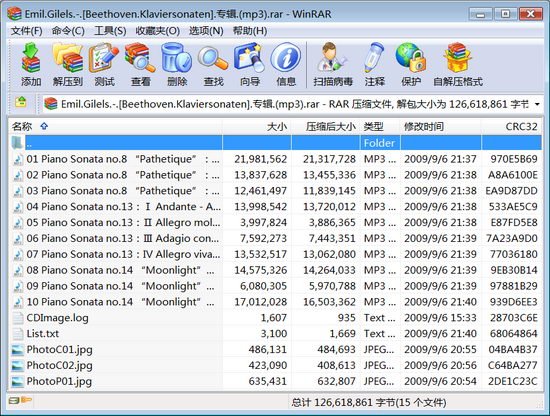This screenshot has height=416, width=550.
Task: Click the Folder type cell in the top row
Action: click(379, 143)
